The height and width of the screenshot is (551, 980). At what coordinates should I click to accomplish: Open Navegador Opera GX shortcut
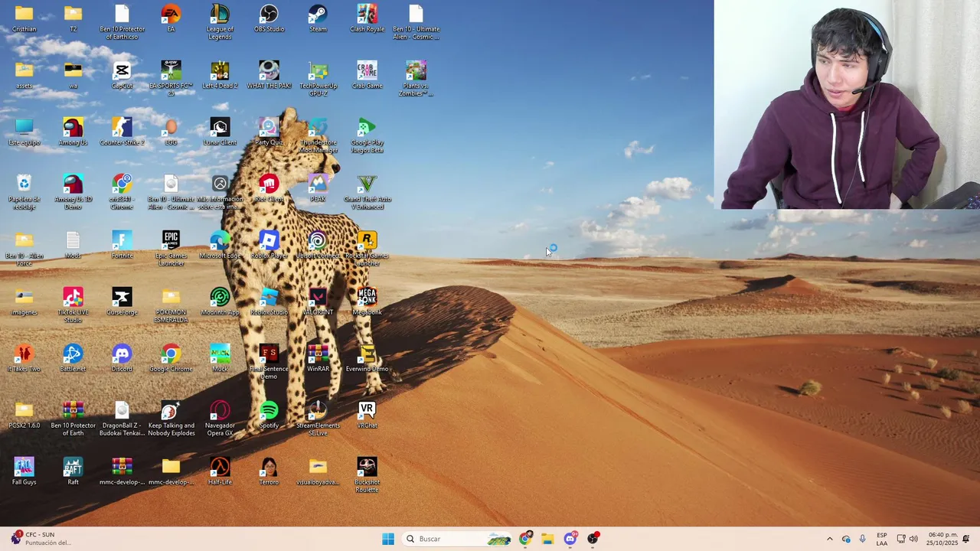pos(220,419)
